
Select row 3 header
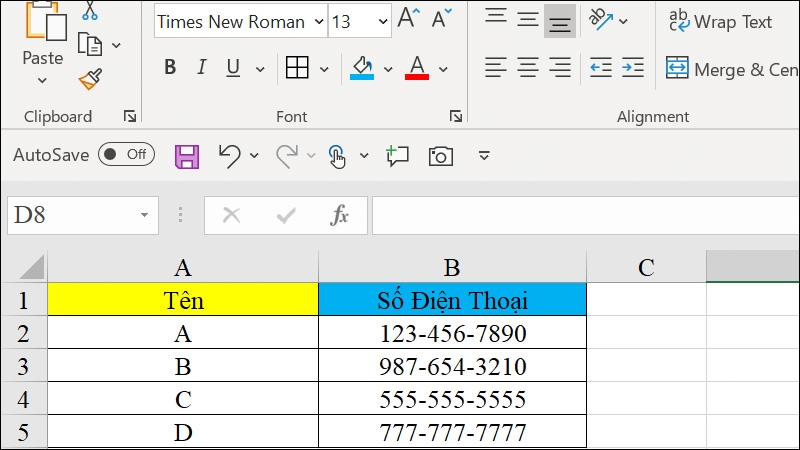(x=23, y=366)
